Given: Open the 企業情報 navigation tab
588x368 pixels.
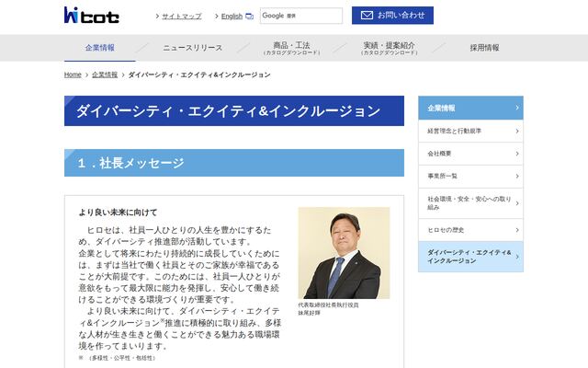Looking at the screenshot, I should tap(100, 48).
